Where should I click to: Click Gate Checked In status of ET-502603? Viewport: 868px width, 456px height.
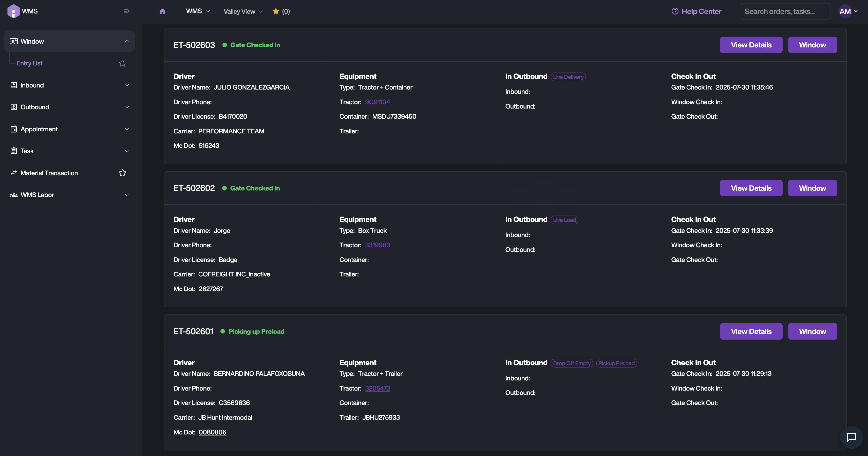pyautogui.click(x=255, y=45)
